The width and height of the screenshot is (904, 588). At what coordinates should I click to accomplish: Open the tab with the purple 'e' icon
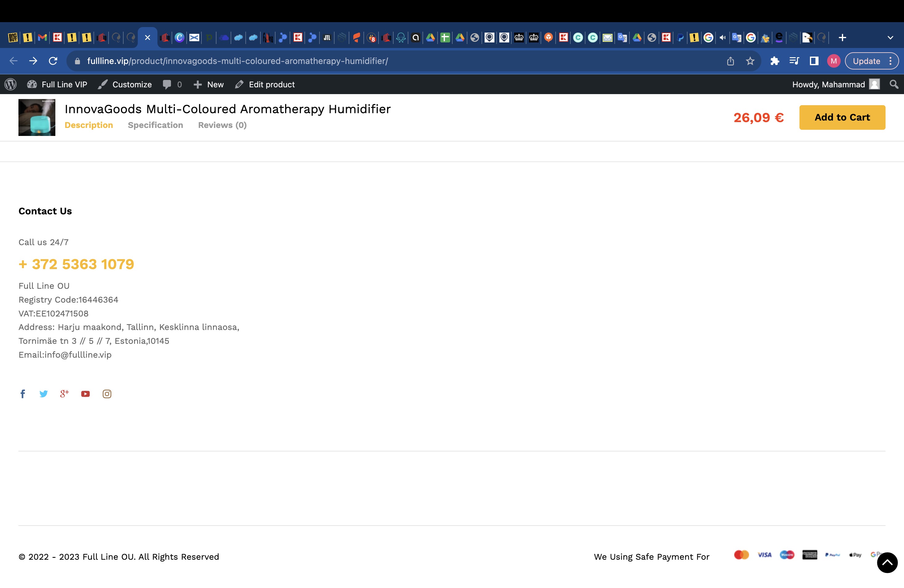coord(779,38)
